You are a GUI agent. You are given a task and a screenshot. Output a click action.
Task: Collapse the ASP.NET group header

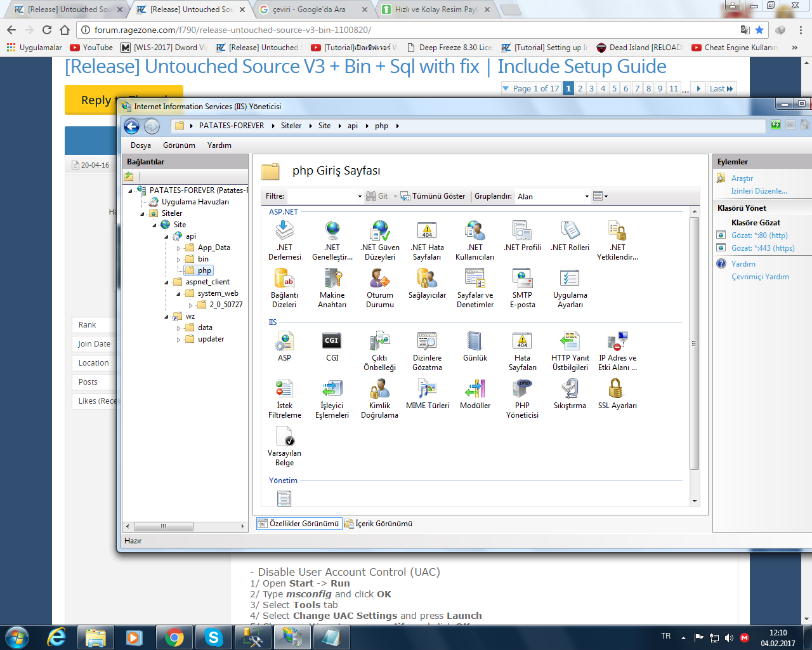tap(283, 212)
